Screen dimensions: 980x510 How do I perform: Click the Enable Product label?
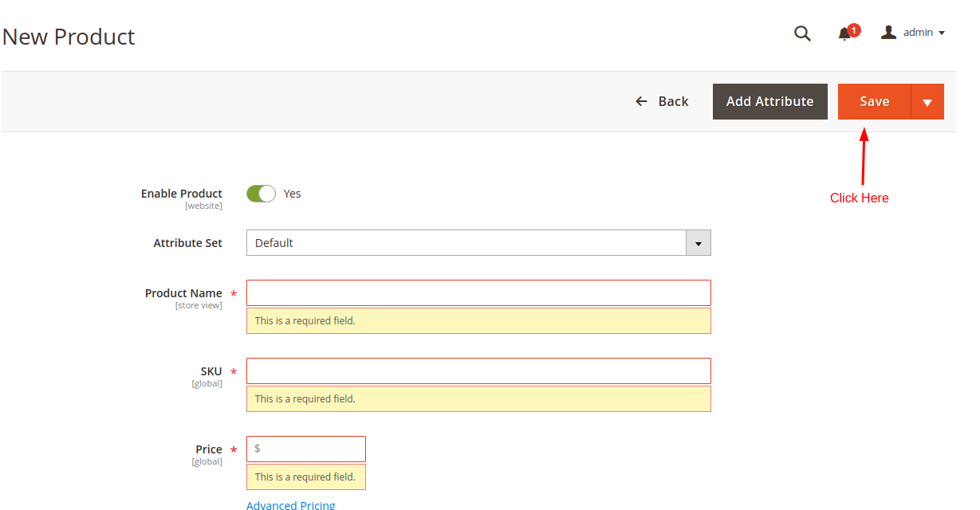pos(182,194)
